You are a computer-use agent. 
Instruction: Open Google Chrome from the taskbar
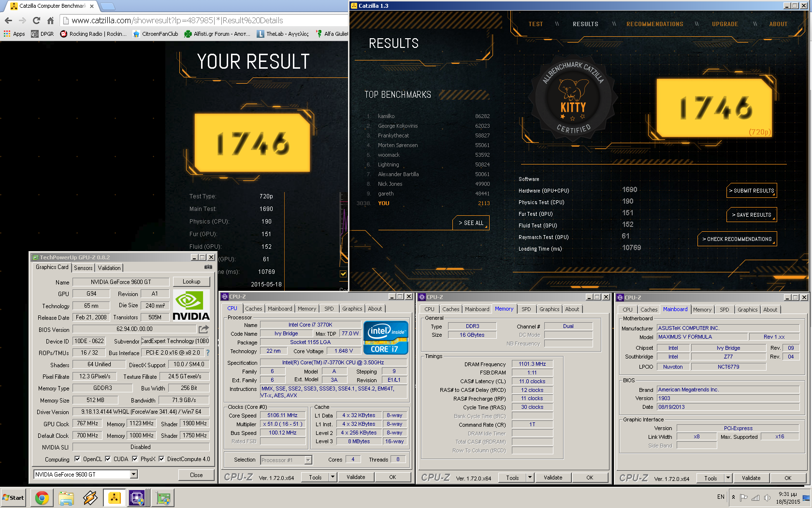(42, 497)
